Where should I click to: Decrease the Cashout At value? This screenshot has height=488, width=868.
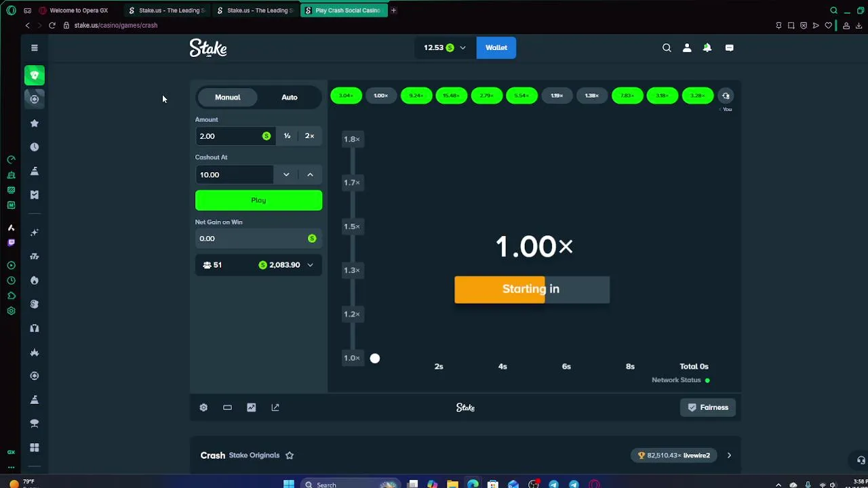point(286,175)
